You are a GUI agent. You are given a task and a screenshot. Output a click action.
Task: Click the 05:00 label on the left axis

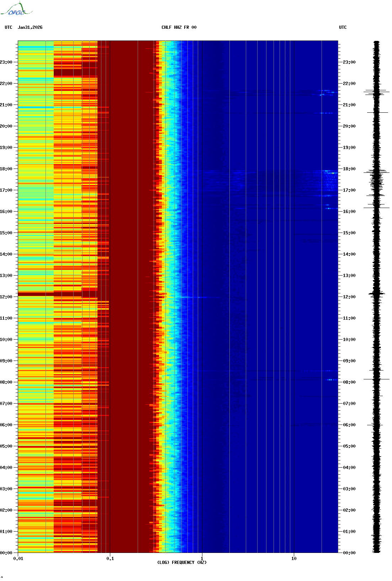[x=6, y=446]
